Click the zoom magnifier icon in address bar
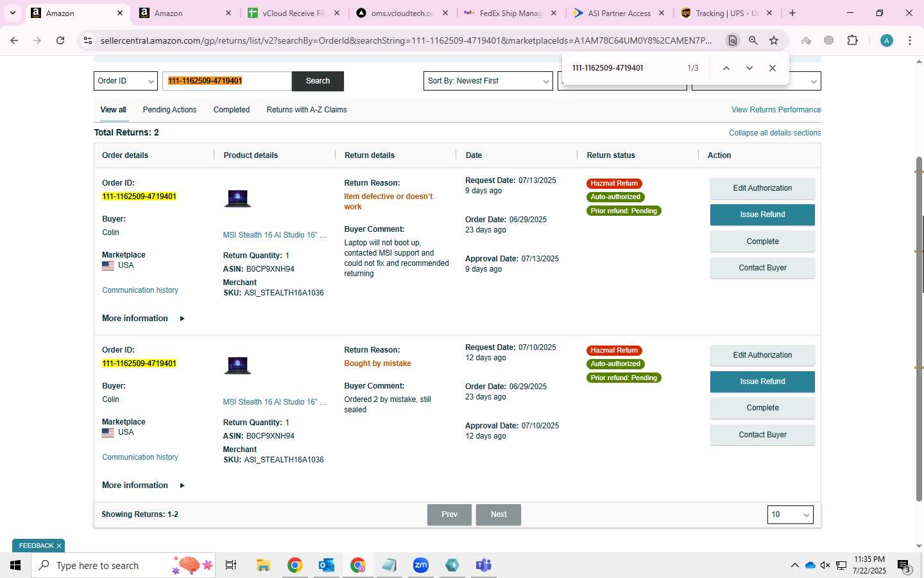 tap(753, 40)
